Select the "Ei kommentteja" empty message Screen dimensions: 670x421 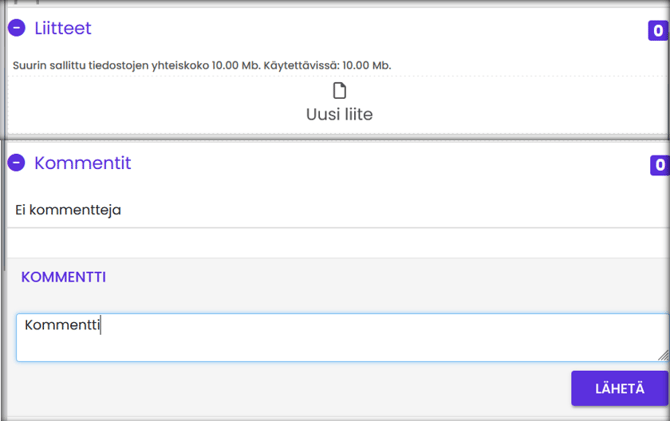[x=68, y=210]
